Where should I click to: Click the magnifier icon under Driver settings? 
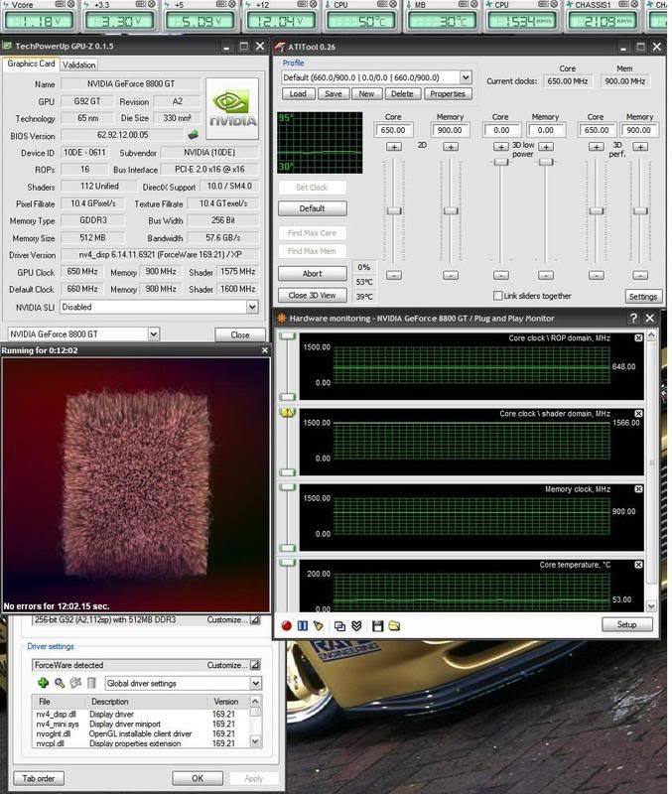(59, 683)
